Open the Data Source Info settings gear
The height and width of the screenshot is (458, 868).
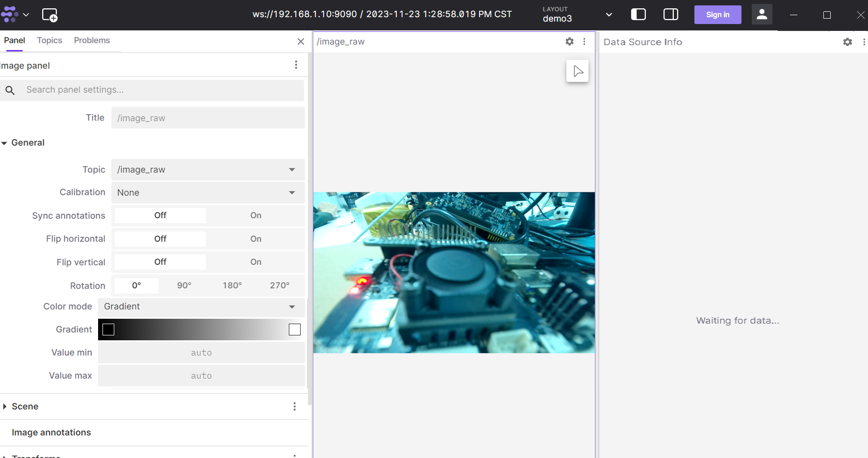pos(847,42)
